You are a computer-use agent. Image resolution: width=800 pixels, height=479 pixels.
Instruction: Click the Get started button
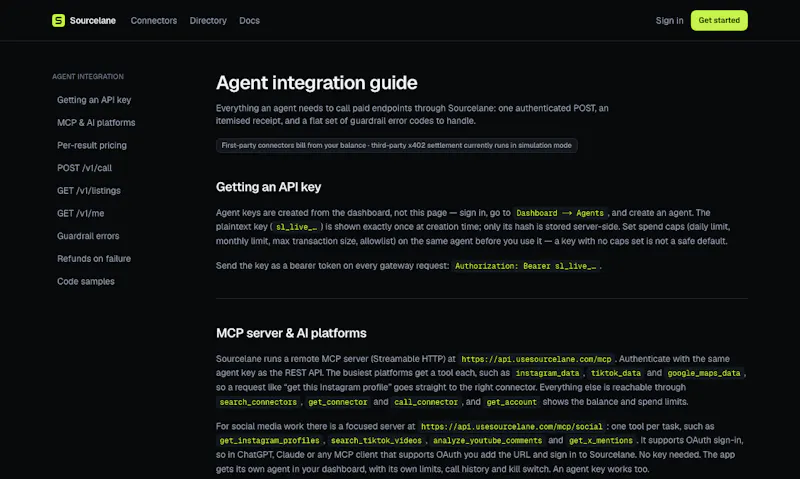[719, 20]
